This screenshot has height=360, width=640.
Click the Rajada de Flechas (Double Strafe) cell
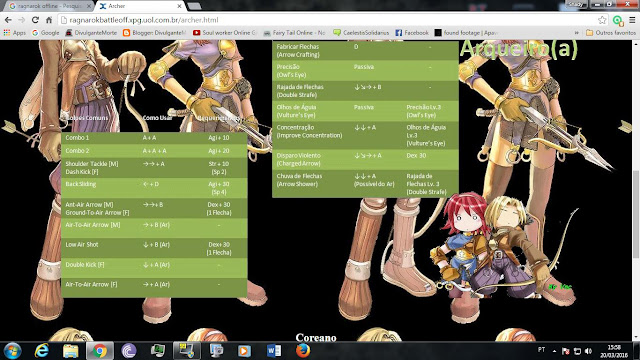[300, 91]
